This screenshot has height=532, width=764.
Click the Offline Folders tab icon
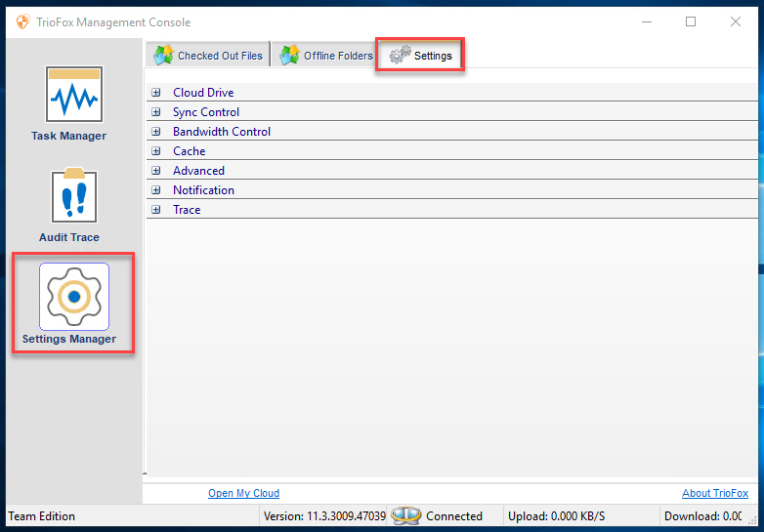tap(290, 55)
